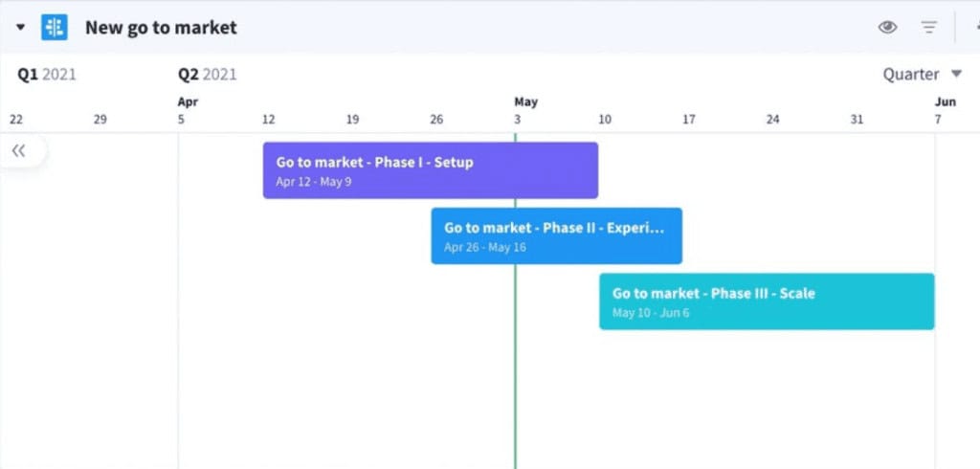
Task: Select the Jun 7 date marker
Action: 938,120
